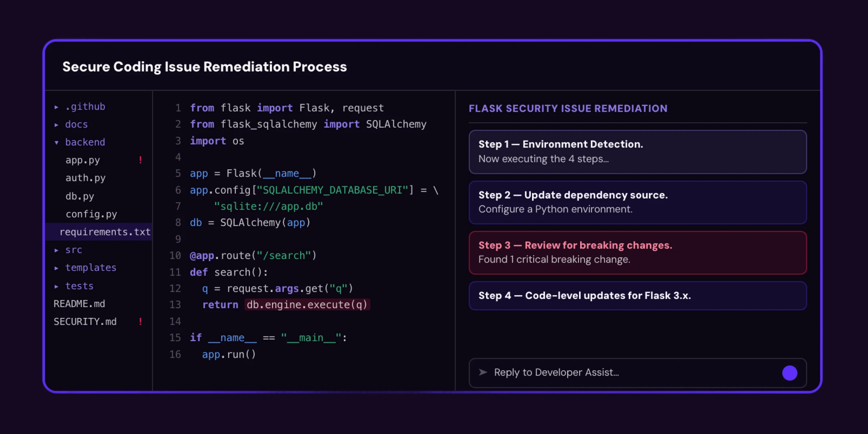
Task: Click line number 13 in the gutter
Action: (175, 305)
